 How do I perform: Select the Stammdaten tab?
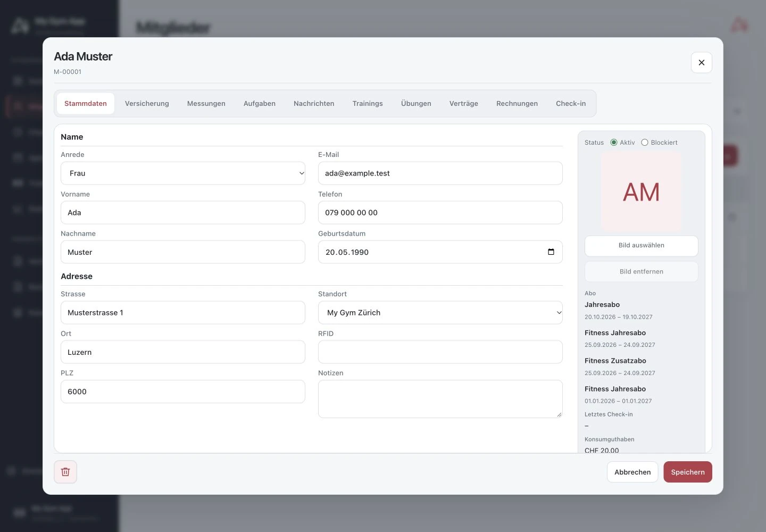86,104
